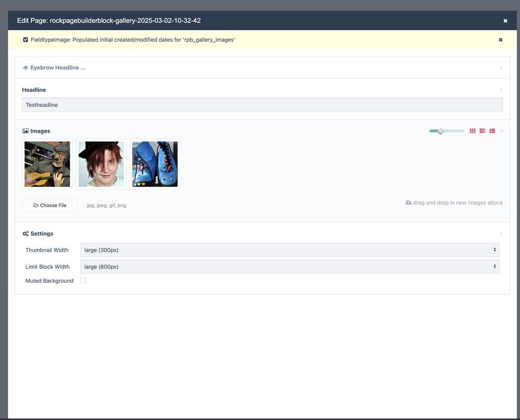The image size is (520, 420).
Task: Open the Limit Block Width dropdown
Action: 290,267
